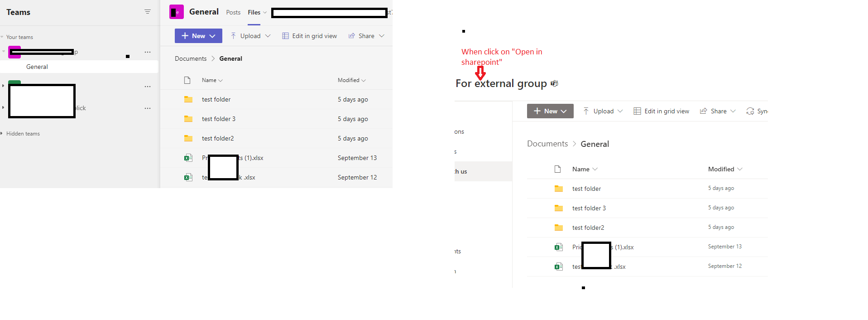Open the Upload dropdown chevron in SharePoint

coord(620,111)
